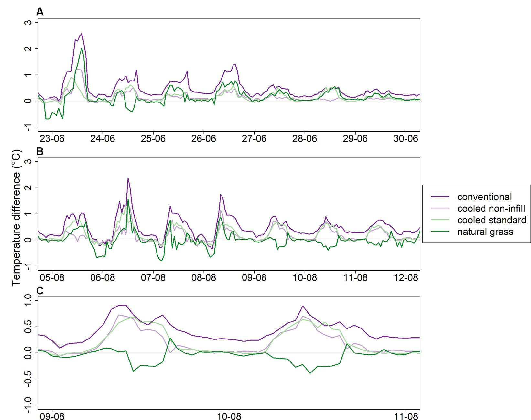The image size is (531, 420).
Task: Click the dark purple conventional legend line
Action: click(440, 197)
